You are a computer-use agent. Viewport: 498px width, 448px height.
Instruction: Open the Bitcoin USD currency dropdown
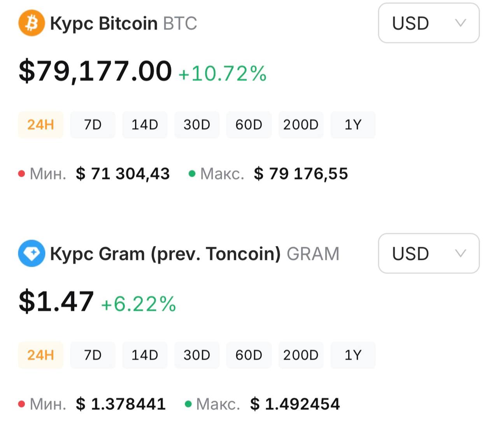pyautogui.click(x=429, y=23)
